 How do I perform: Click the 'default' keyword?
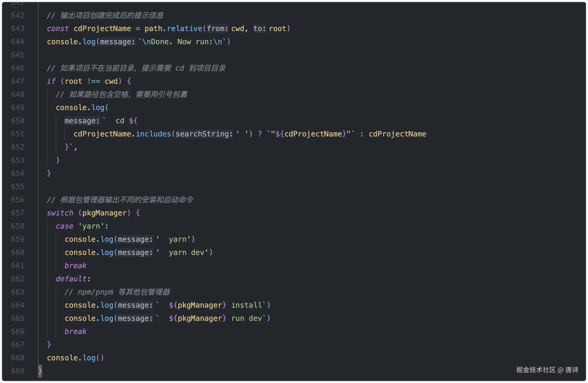(x=71, y=279)
